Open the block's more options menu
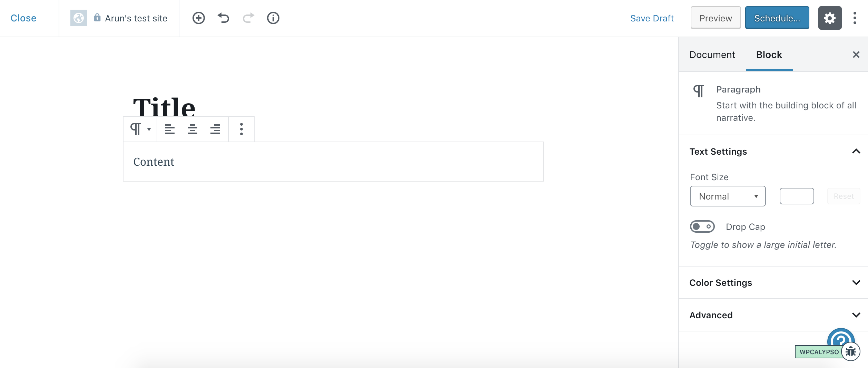This screenshot has width=868, height=368. pos(241,129)
